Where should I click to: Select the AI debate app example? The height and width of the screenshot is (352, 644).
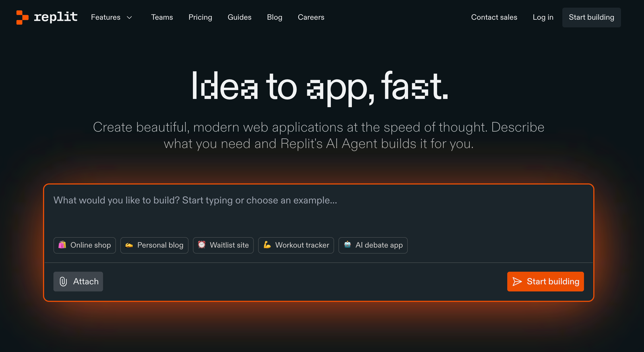click(373, 245)
